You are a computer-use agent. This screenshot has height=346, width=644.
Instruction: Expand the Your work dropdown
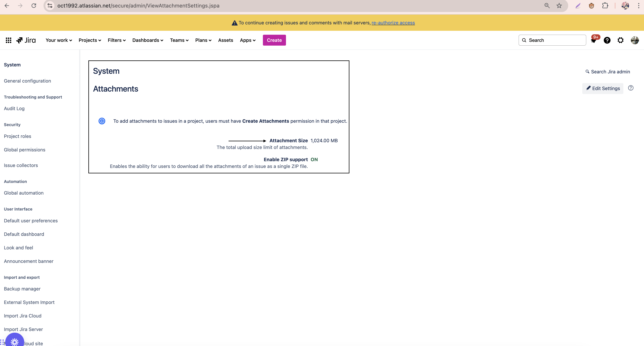pyautogui.click(x=59, y=40)
